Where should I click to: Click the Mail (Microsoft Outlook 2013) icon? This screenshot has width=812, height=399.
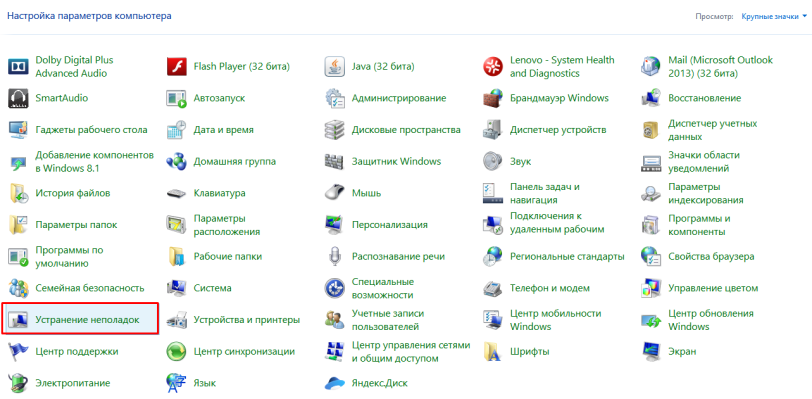651,66
